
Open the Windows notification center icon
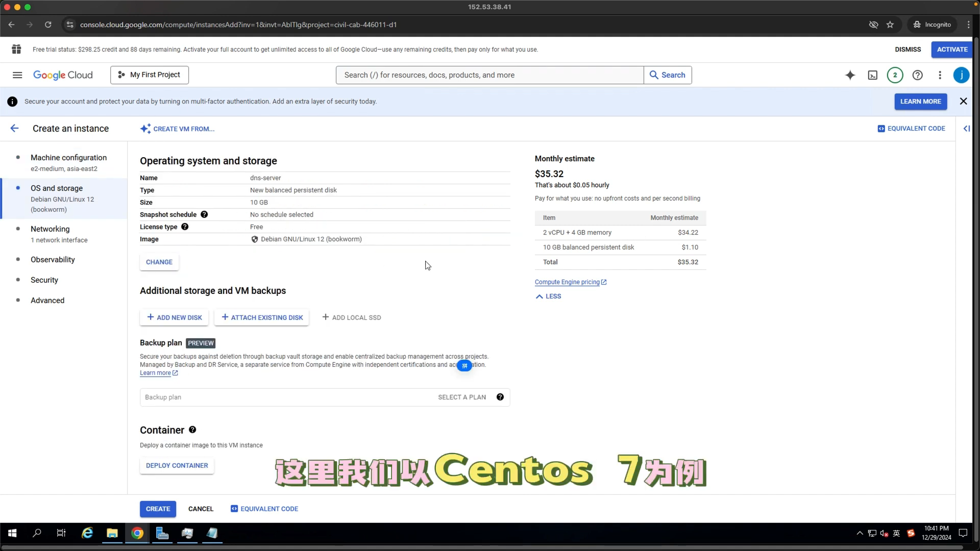coord(963,533)
